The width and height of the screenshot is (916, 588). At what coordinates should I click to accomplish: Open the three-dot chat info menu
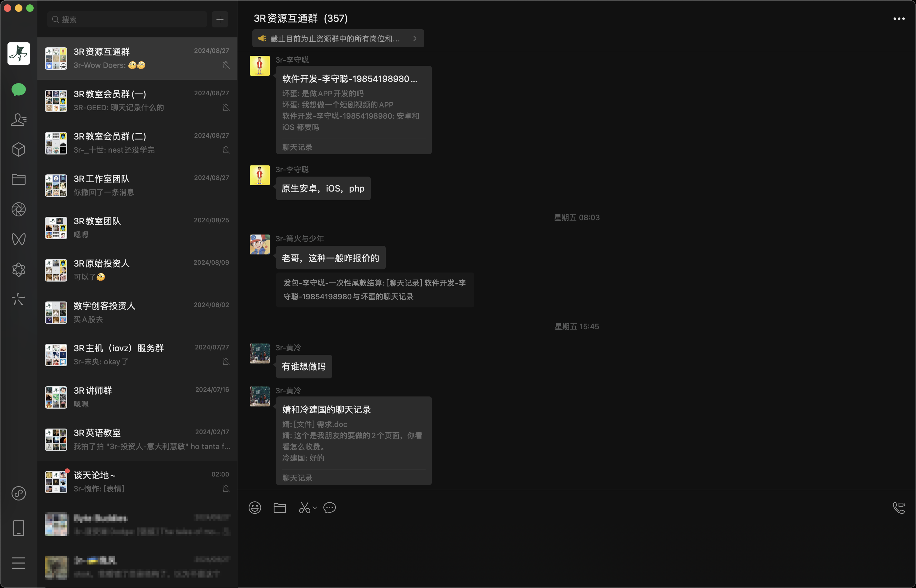899,19
